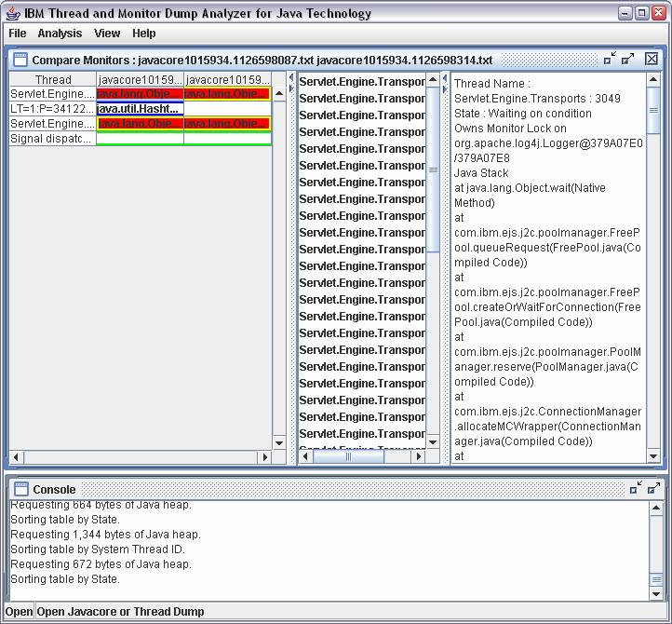Click the Console scroll down arrow
This screenshot has width=672, height=624.
click(x=656, y=594)
